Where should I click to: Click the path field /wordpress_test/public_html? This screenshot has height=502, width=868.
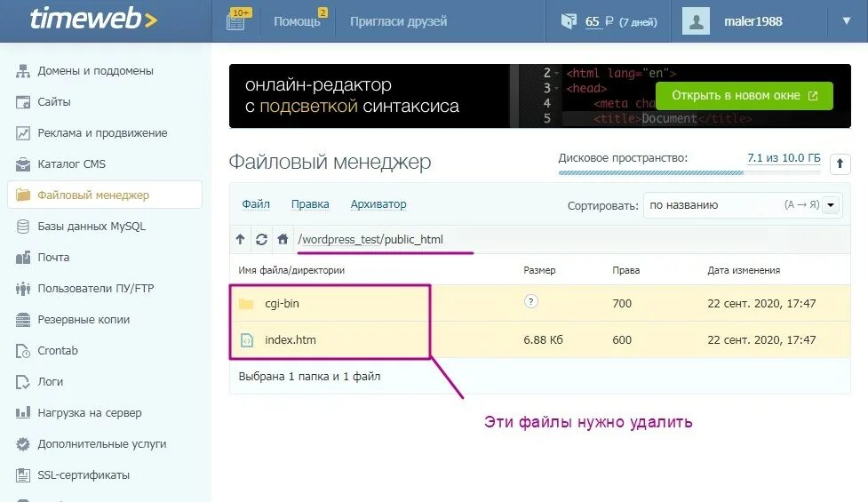click(x=570, y=240)
